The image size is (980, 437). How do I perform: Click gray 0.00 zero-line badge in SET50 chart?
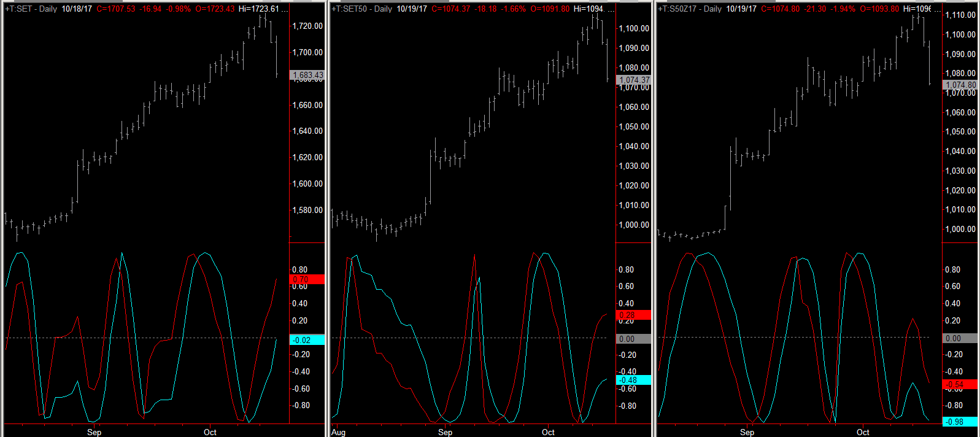click(x=633, y=339)
